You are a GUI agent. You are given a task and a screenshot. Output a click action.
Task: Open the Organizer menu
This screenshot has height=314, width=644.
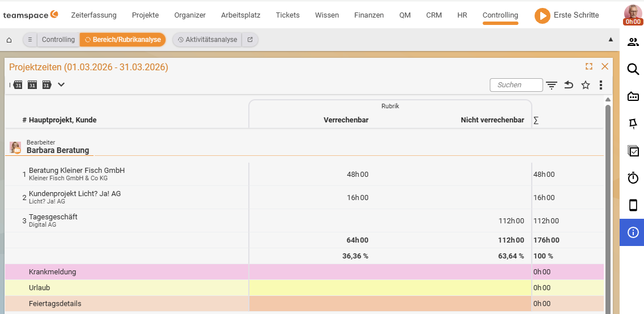tap(190, 15)
